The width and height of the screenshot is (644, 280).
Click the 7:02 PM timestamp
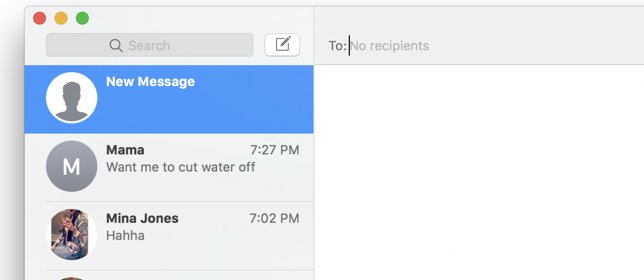point(274,219)
